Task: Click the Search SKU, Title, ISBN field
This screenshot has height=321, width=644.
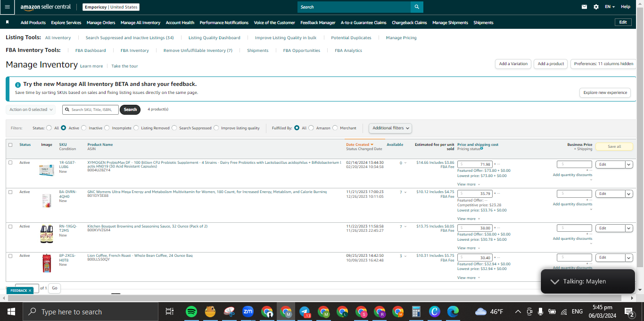Action: tap(91, 110)
